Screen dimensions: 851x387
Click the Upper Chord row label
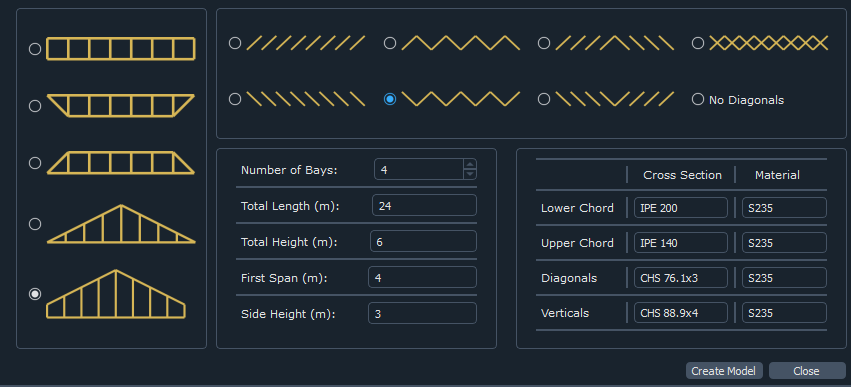pyautogui.click(x=577, y=243)
